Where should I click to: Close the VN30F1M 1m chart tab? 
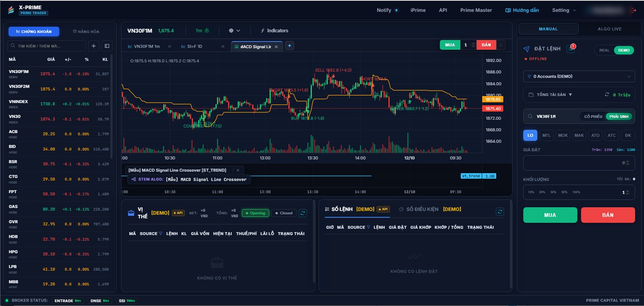tap(169, 47)
